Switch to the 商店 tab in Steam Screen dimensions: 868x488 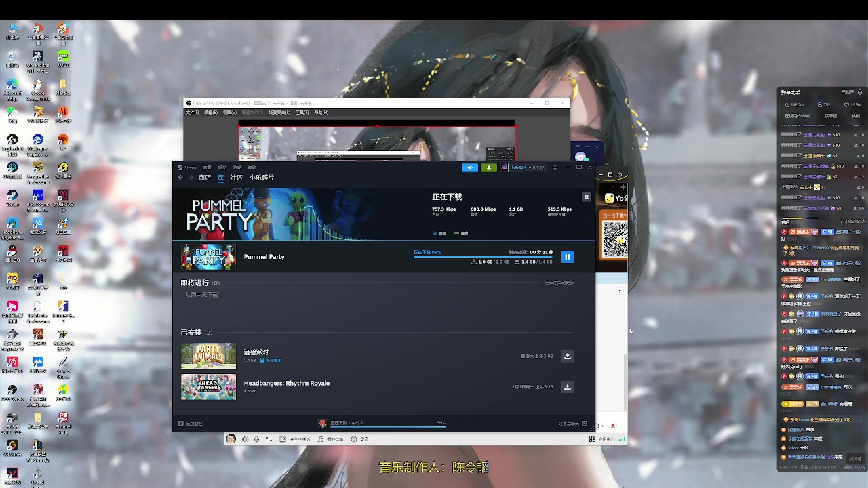point(204,178)
